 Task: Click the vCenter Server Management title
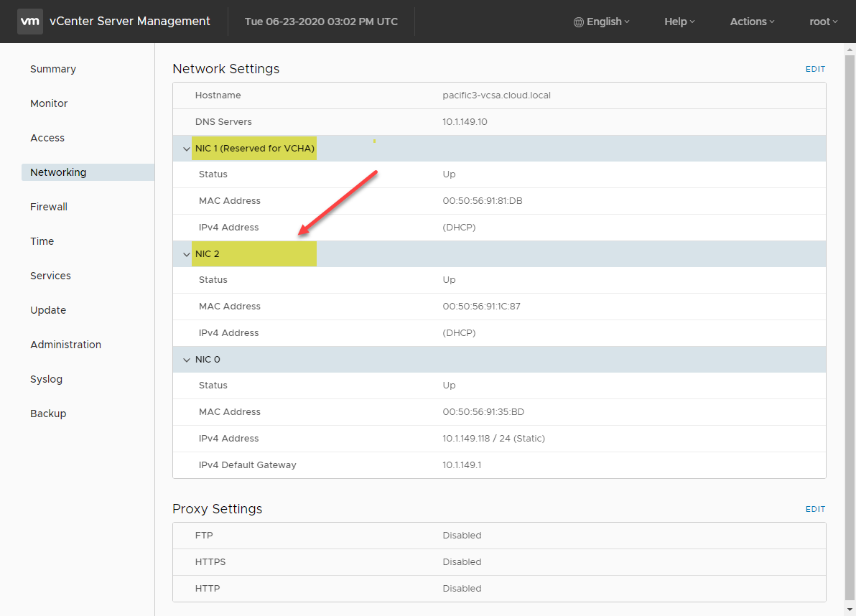click(x=129, y=21)
